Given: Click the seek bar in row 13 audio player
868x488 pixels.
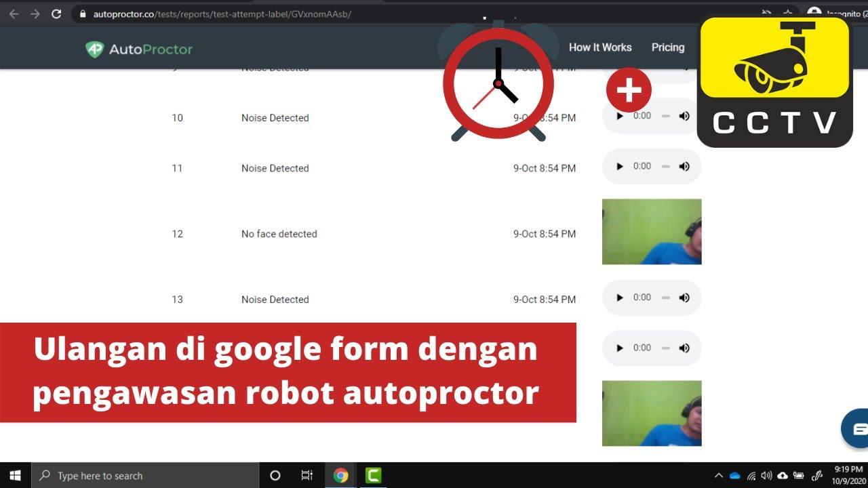Looking at the screenshot, I should tap(666, 298).
